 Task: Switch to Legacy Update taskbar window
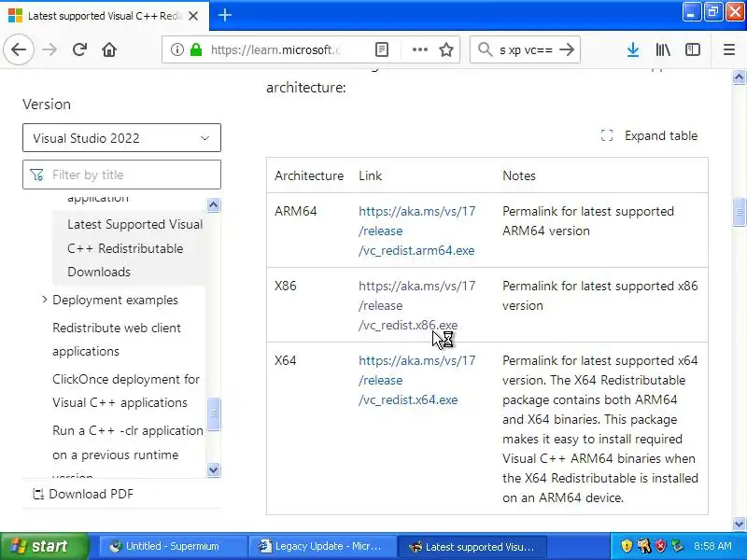point(321,546)
